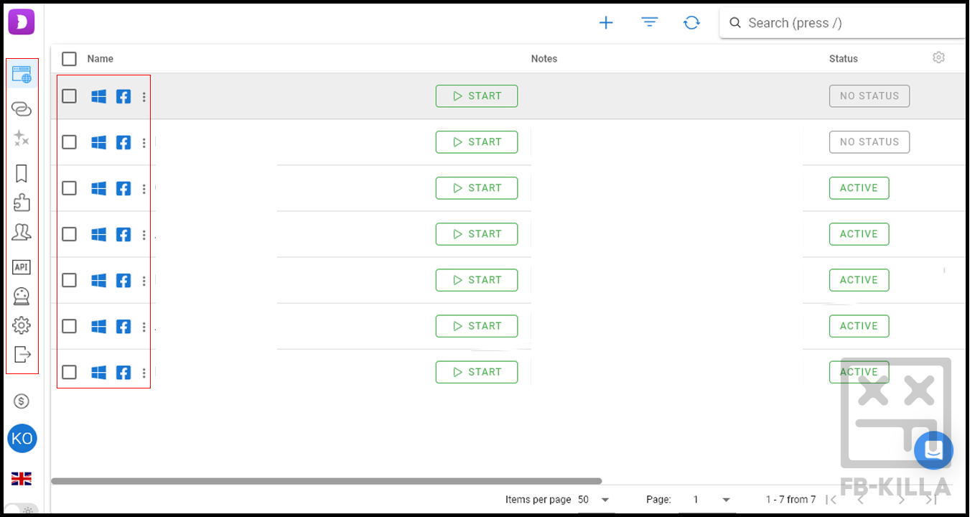Open the Users team icon in sidebar
This screenshot has height=517, width=980.
coord(22,233)
